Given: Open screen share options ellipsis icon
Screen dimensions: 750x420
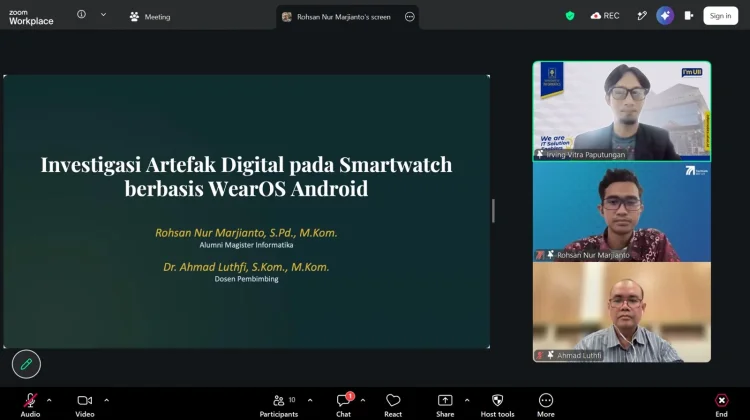Looking at the screenshot, I should coord(409,17).
